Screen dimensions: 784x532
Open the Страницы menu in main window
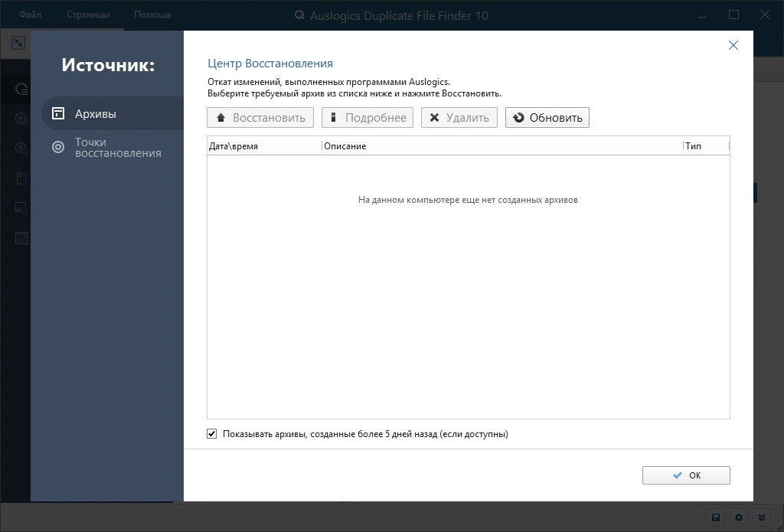tap(88, 15)
